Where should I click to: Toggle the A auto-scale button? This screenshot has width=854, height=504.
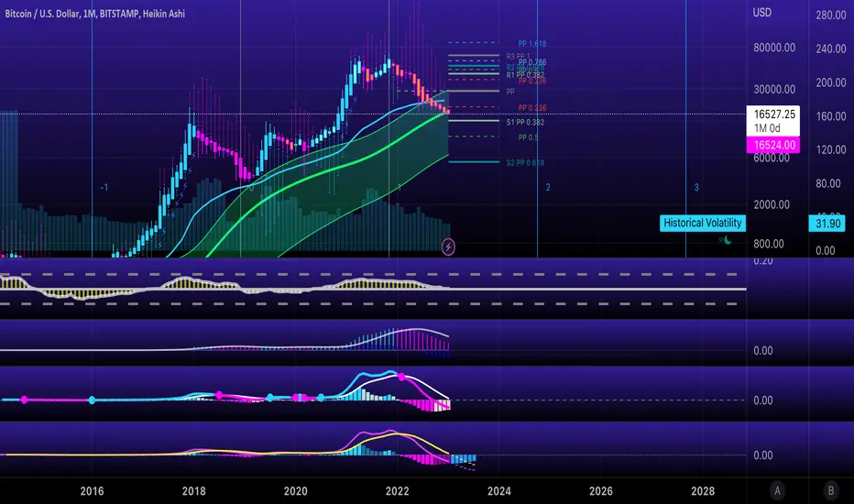point(777,491)
